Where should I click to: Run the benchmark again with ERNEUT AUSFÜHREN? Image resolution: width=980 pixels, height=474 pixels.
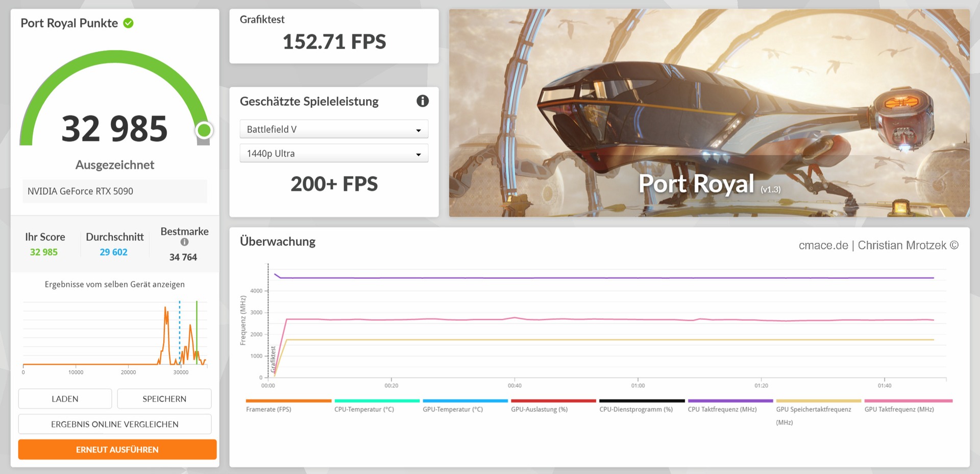117,449
